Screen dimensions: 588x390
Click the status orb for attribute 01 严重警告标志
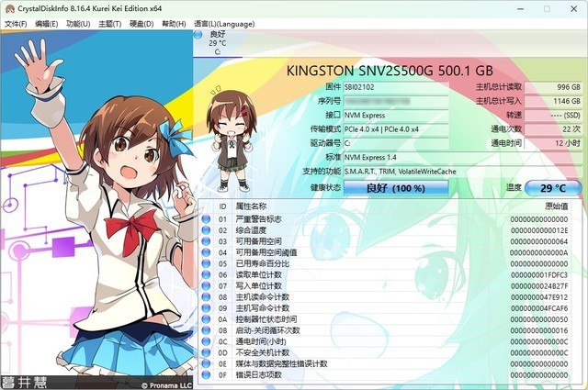pos(206,219)
